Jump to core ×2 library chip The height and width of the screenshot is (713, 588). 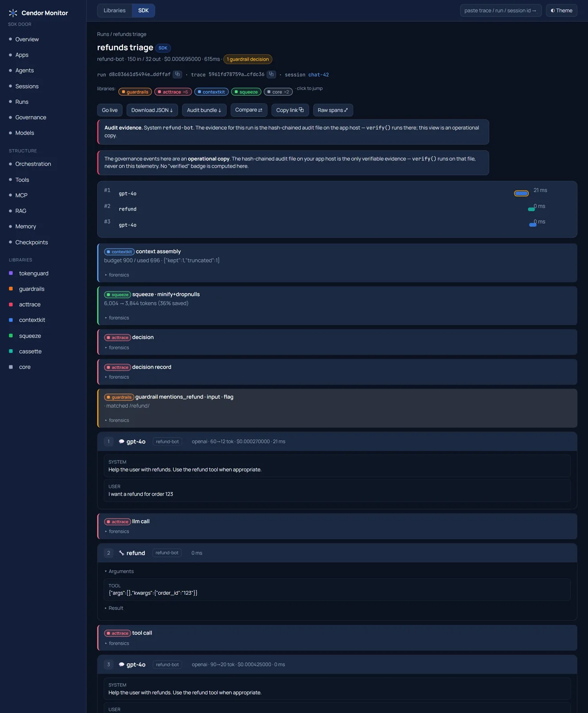(x=278, y=92)
